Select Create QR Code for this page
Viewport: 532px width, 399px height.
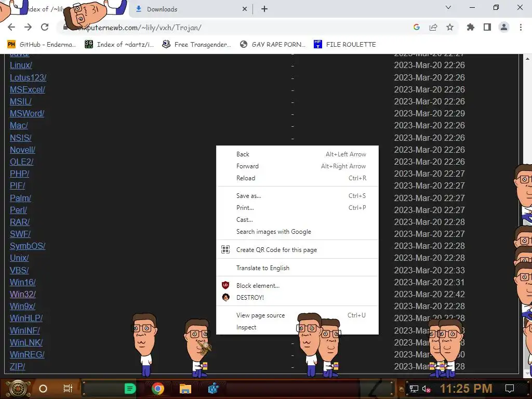[x=297, y=250]
